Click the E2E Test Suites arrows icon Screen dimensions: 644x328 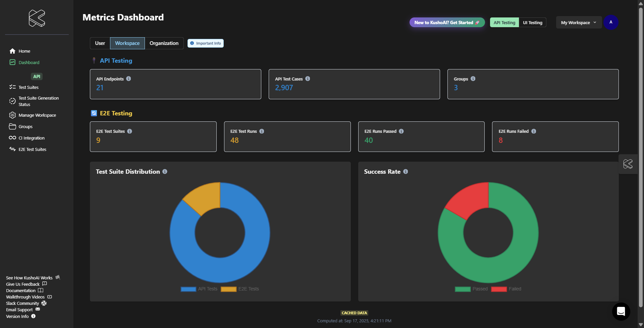click(12, 149)
